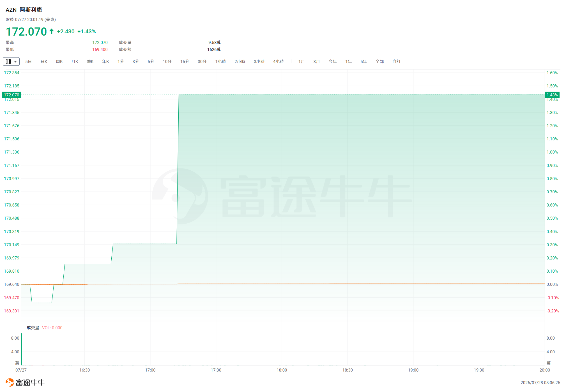Click the 172.354 price axis label

pyautogui.click(x=12, y=73)
